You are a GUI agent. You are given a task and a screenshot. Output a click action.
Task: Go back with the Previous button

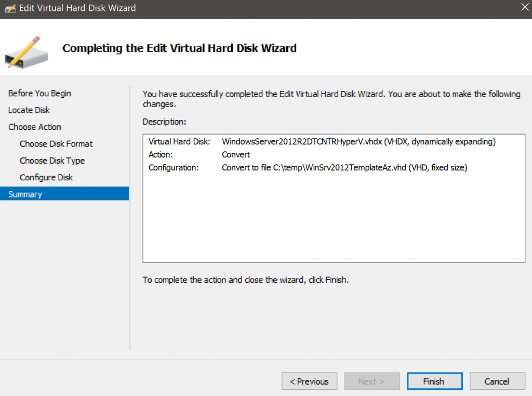click(x=309, y=381)
